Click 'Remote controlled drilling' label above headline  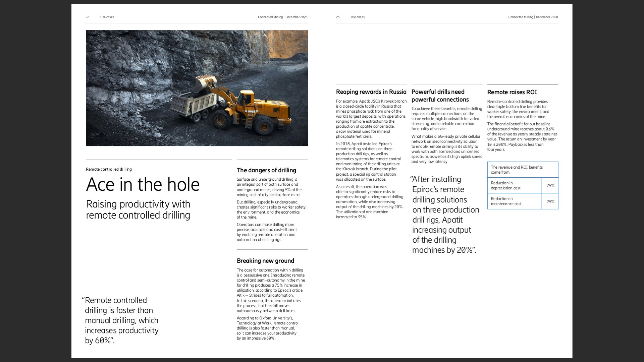tap(109, 169)
